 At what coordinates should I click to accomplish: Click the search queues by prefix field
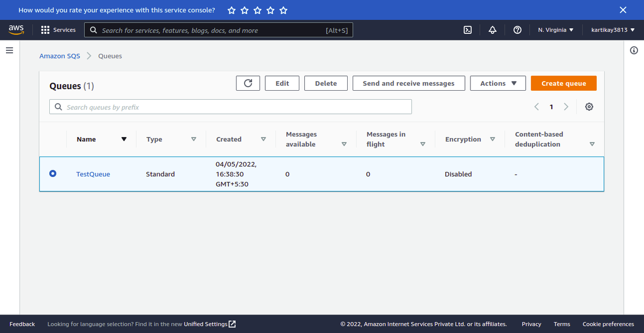[x=230, y=107]
